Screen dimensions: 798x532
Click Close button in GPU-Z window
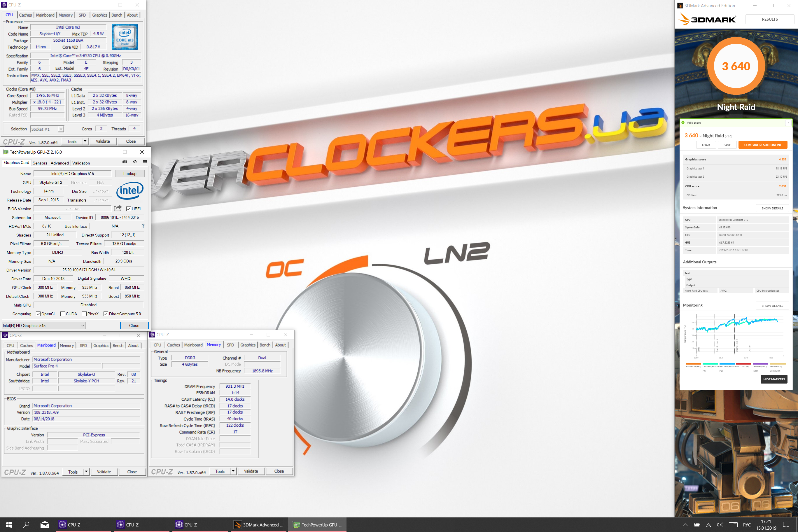coord(134,325)
